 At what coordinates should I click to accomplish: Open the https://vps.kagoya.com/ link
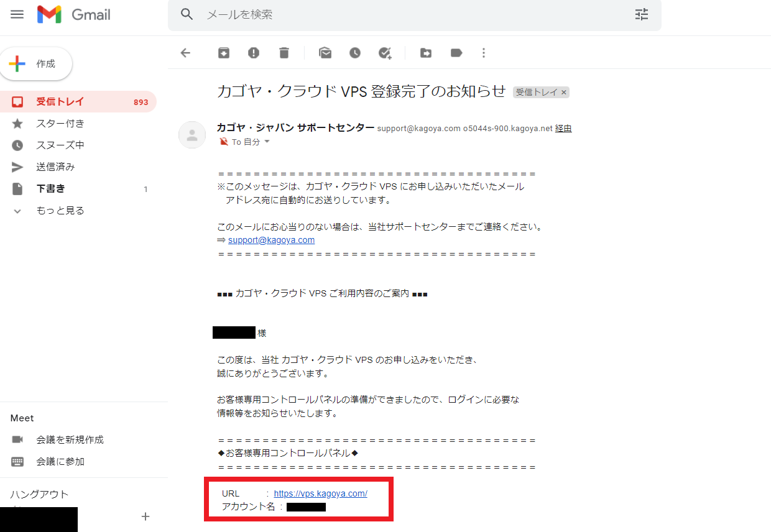(320, 493)
